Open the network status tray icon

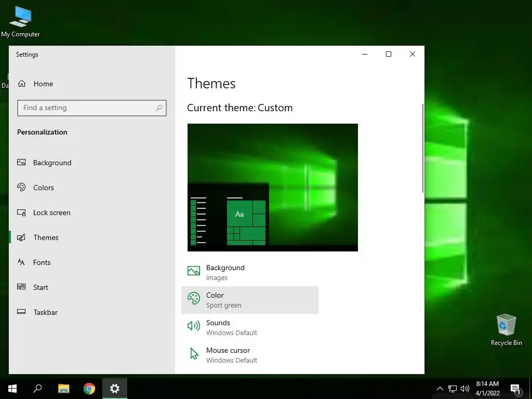453,389
